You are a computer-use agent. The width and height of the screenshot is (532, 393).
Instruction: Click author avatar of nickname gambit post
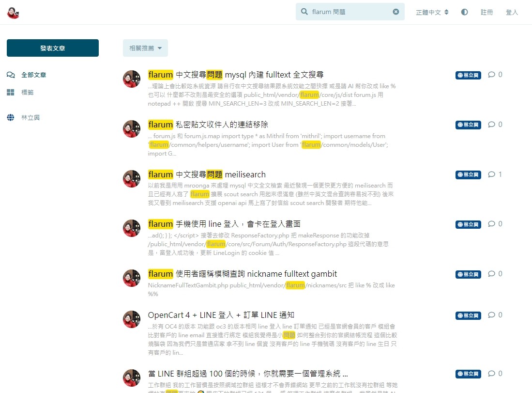tap(132, 279)
